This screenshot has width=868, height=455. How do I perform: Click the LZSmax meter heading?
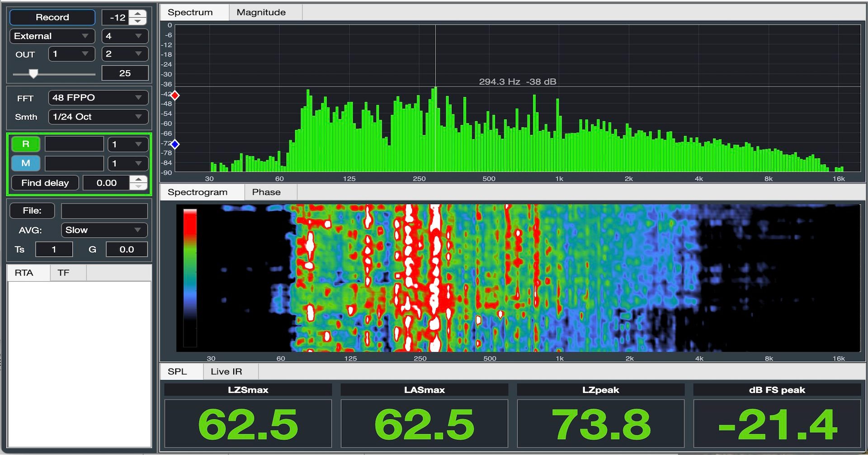pyautogui.click(x=248, y=390)
